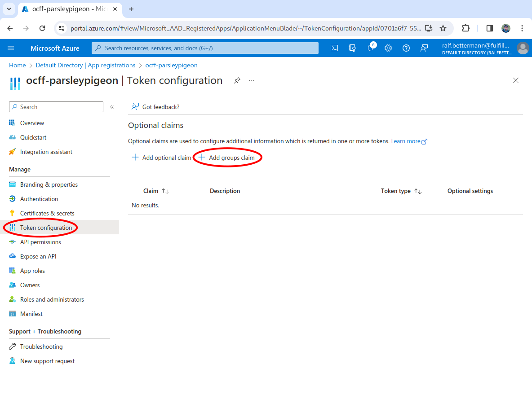Open the Authentication menu item
Image resolution: width=532 pixels, height=408 pixels.
(x=39, y=199)
